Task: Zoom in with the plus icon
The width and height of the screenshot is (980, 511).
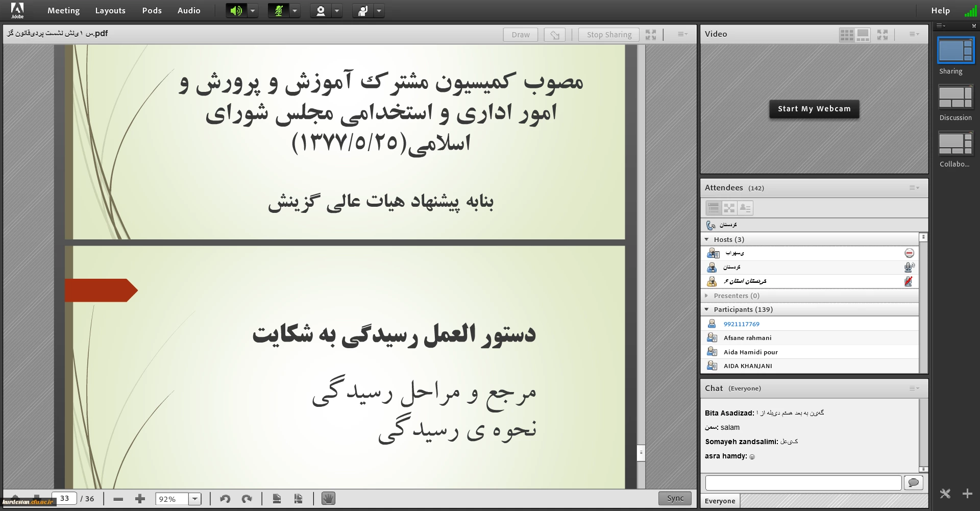Action: pos(140,499)
